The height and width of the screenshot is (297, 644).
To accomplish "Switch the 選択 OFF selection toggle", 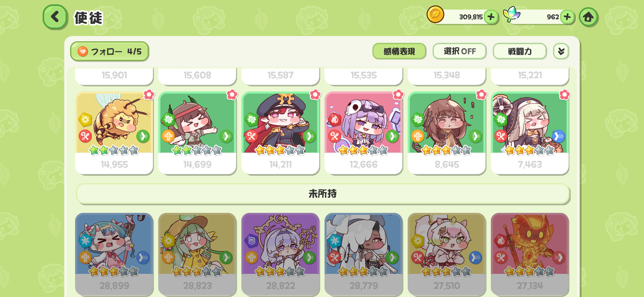I will (x=460, y=51).
